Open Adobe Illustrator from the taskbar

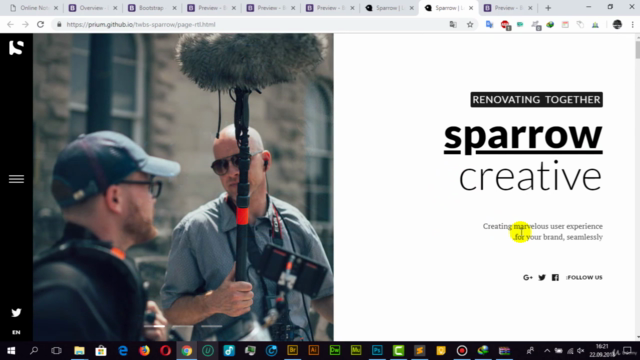(x=313, y=351)
